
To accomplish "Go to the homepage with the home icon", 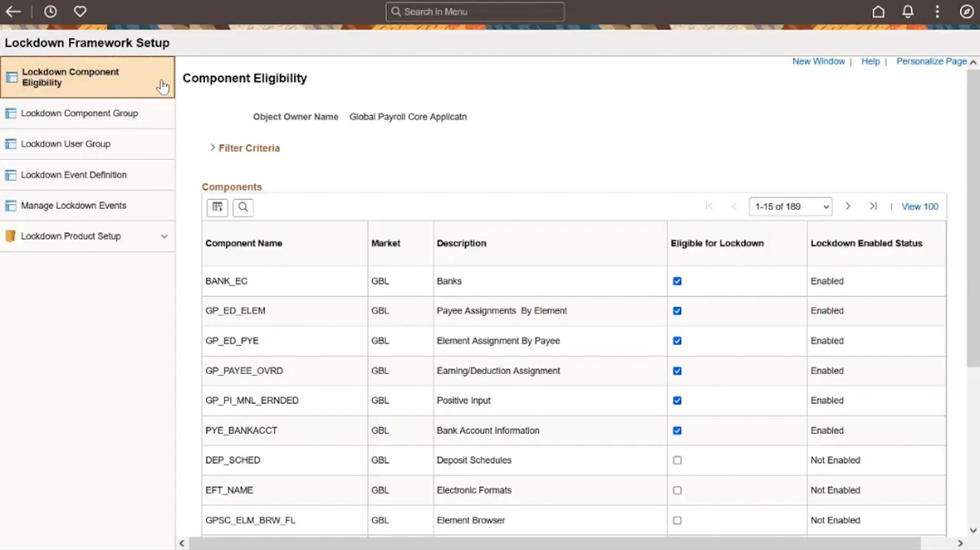I will [x=879, y=11].
